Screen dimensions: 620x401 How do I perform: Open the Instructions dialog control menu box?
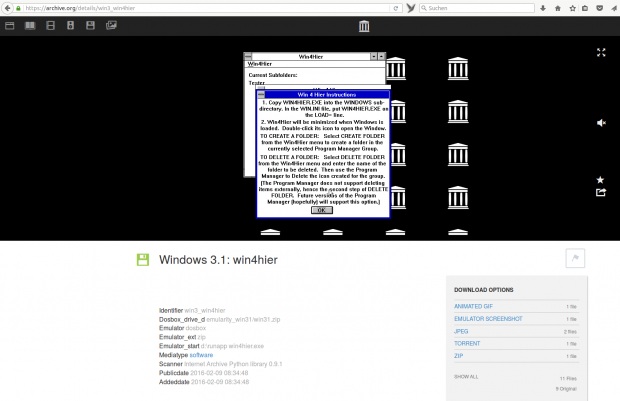(261, 95)
